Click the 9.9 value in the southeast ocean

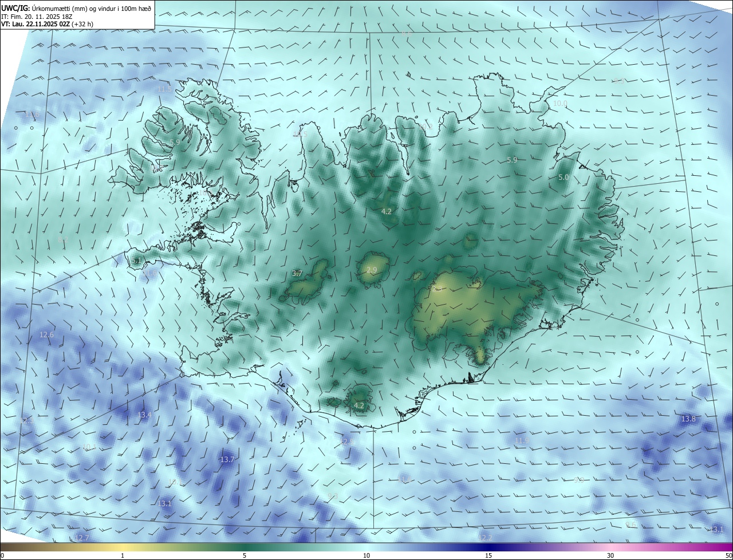(x=579, y=480)
